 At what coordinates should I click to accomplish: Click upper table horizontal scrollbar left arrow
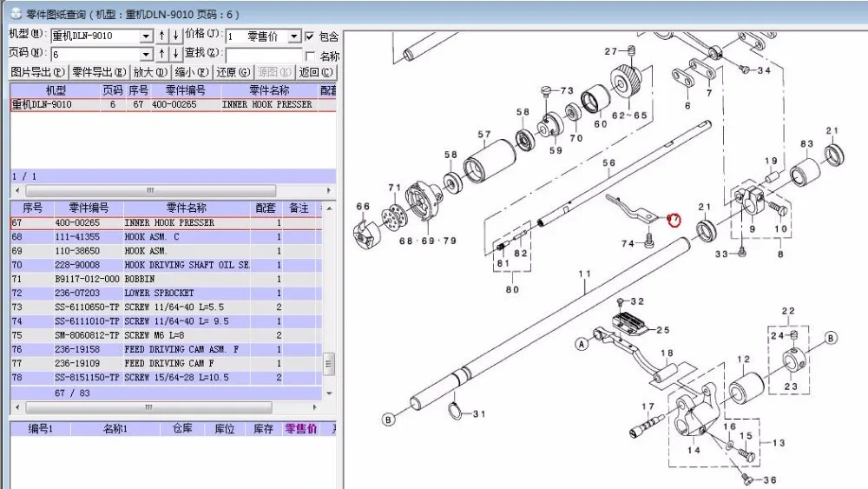(17, 190)
